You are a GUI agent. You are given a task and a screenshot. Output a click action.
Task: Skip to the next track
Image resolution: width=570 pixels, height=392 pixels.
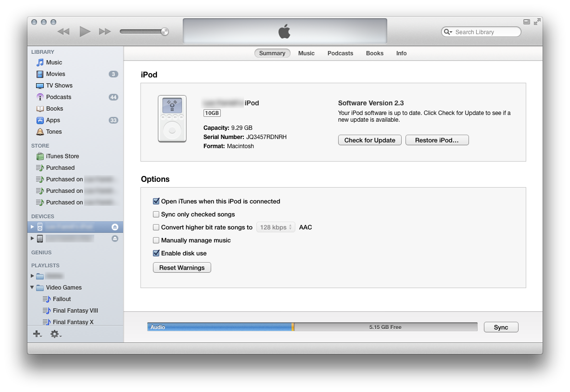105,32
